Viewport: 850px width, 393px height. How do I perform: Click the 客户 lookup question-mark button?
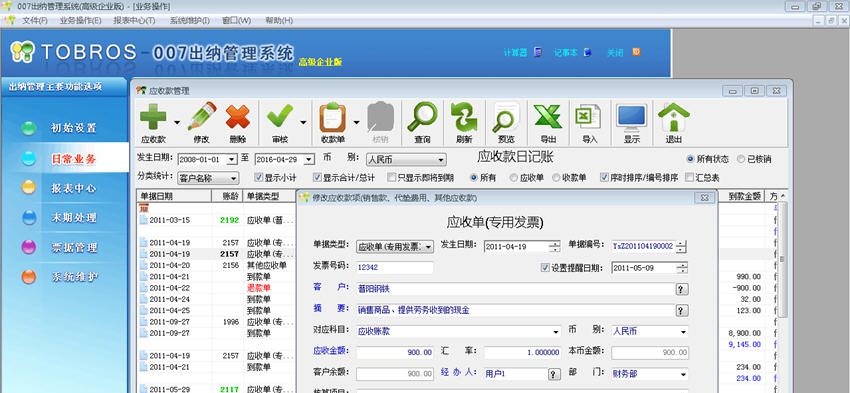coord(682,289)
